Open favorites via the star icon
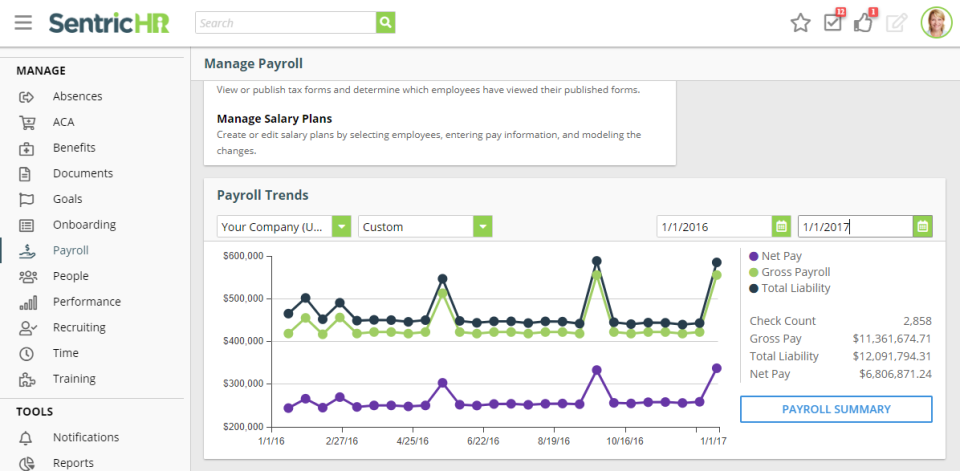 [800, 23]
